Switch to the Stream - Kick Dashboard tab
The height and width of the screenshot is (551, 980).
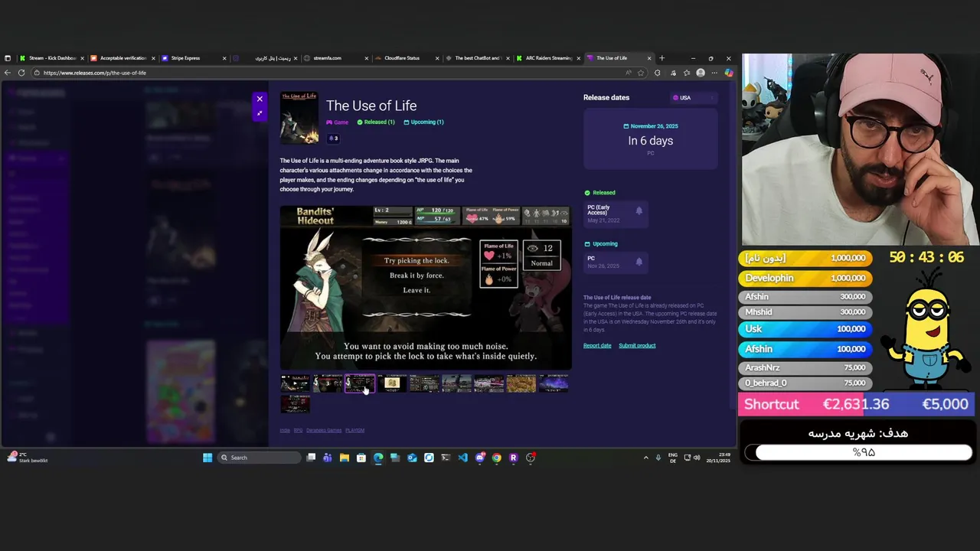pyautogui.click(x=52, y=58)
